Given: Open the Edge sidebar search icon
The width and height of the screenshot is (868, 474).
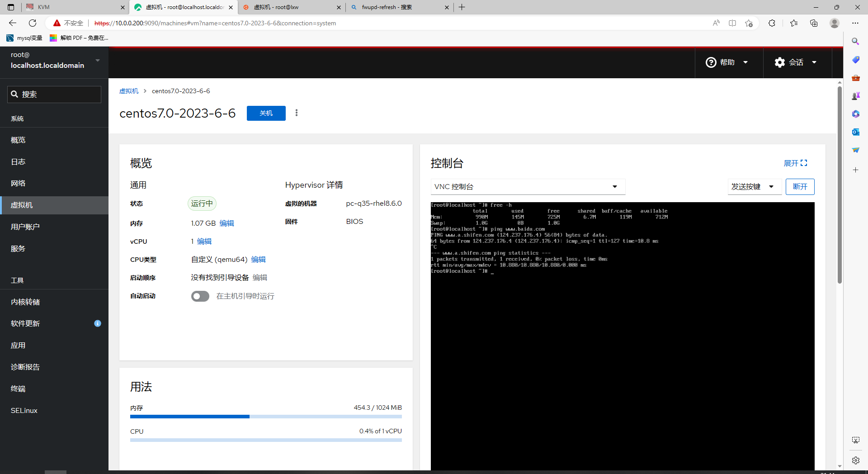Looking at the screenshot, I should 855,42.
